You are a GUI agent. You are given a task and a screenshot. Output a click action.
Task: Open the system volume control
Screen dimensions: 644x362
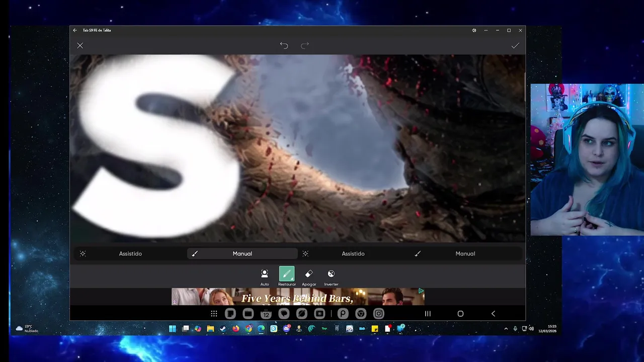click(x=531, y=329)
